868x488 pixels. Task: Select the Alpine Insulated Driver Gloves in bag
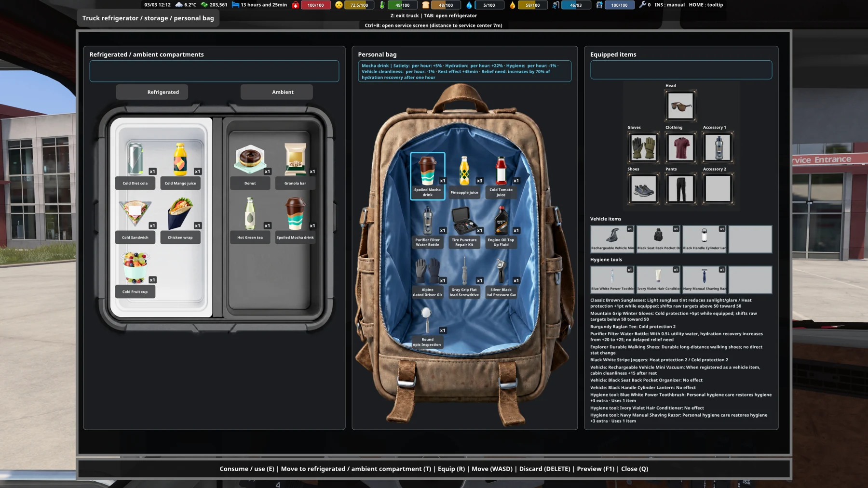pyautogui.click(x=428, y=277)
